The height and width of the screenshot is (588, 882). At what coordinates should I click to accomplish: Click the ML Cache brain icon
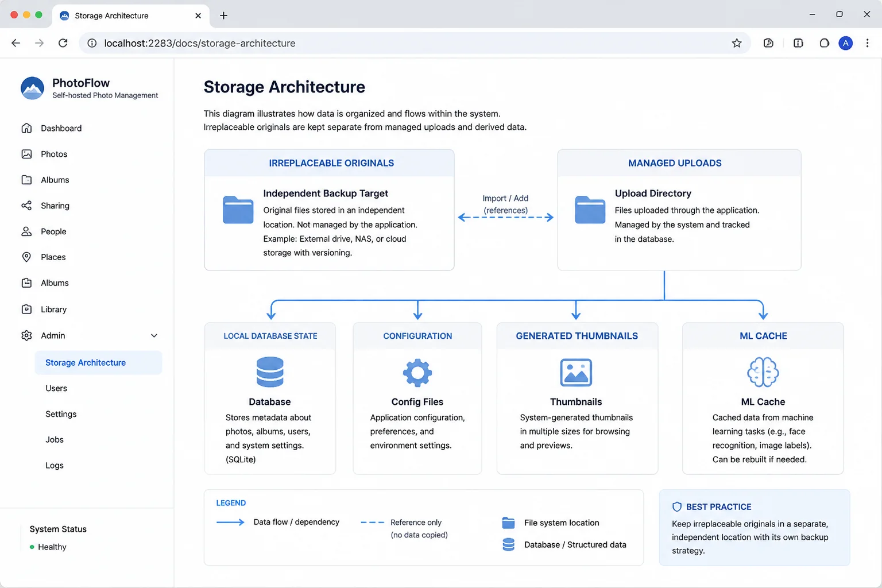click(763, 372)
